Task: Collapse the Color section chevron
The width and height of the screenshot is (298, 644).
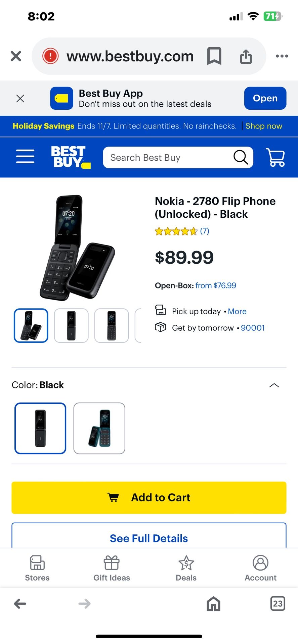Action: coord(274,385)
